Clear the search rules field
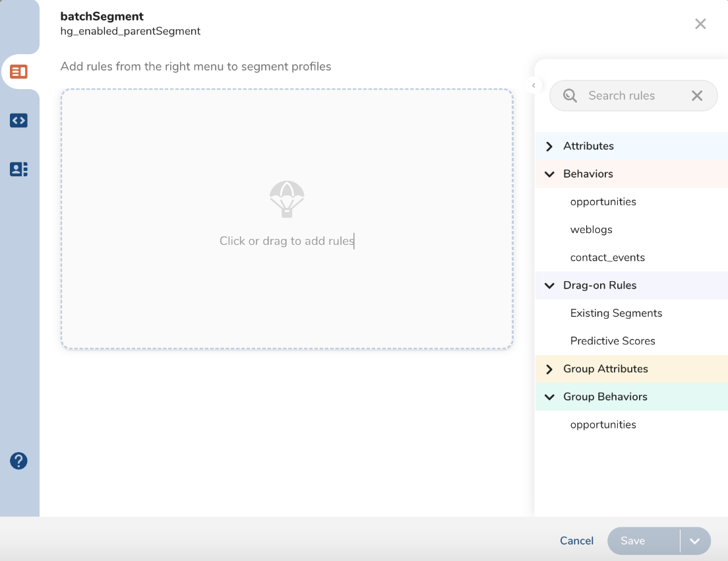This screenshot has width=728, height=561. [696, 96]
